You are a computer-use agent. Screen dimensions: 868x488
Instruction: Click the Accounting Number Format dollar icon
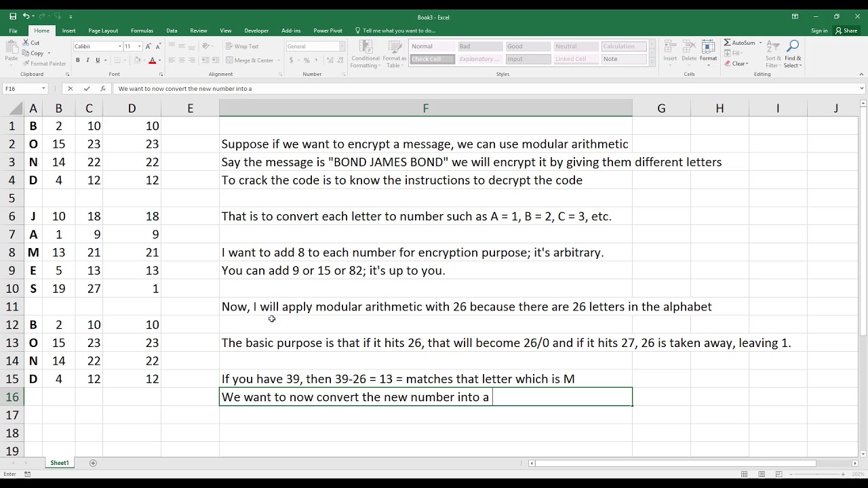point(291,60)
